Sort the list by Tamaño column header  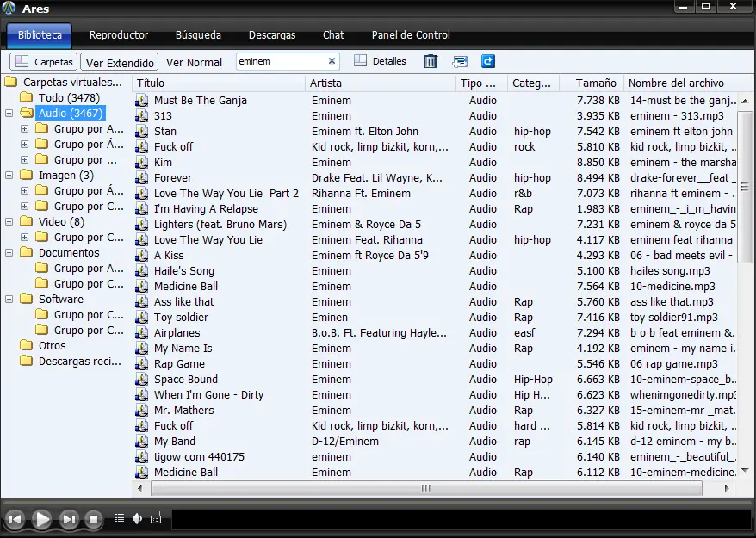click(596, 83)
